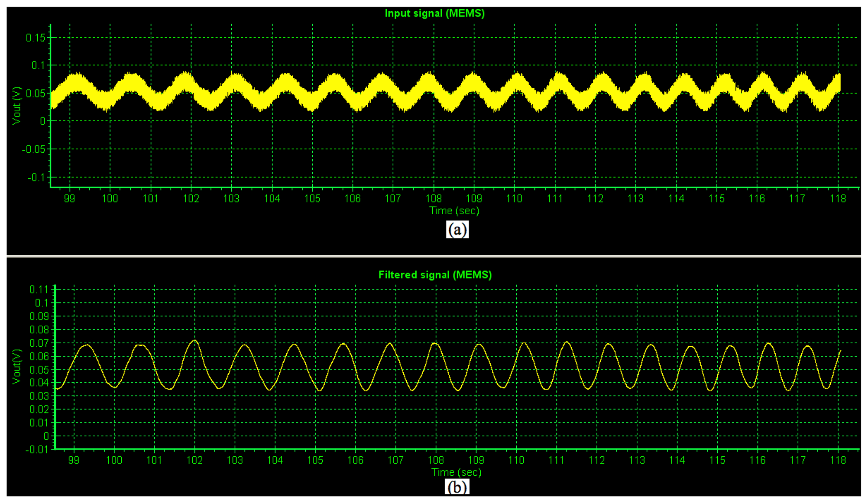Screen dimensions: 868x503
Task: Click the bottom chart 'Time (sec)' axis label
Action: [x=456, y=472]
